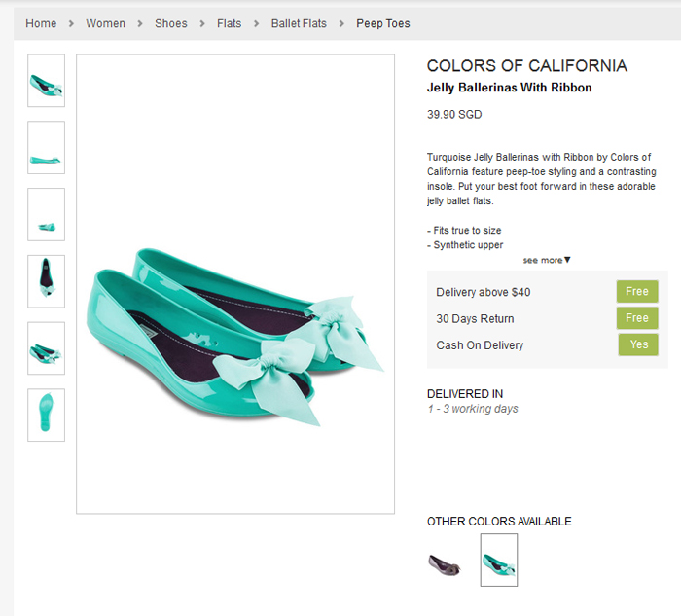
Task: Show third thumbnail, small back view
Action: point(46,214)
